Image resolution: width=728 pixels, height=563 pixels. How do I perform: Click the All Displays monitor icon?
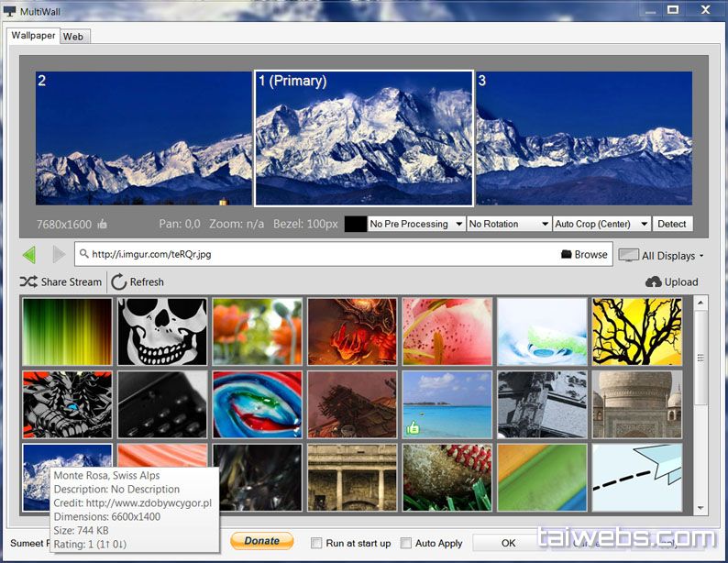628,256
